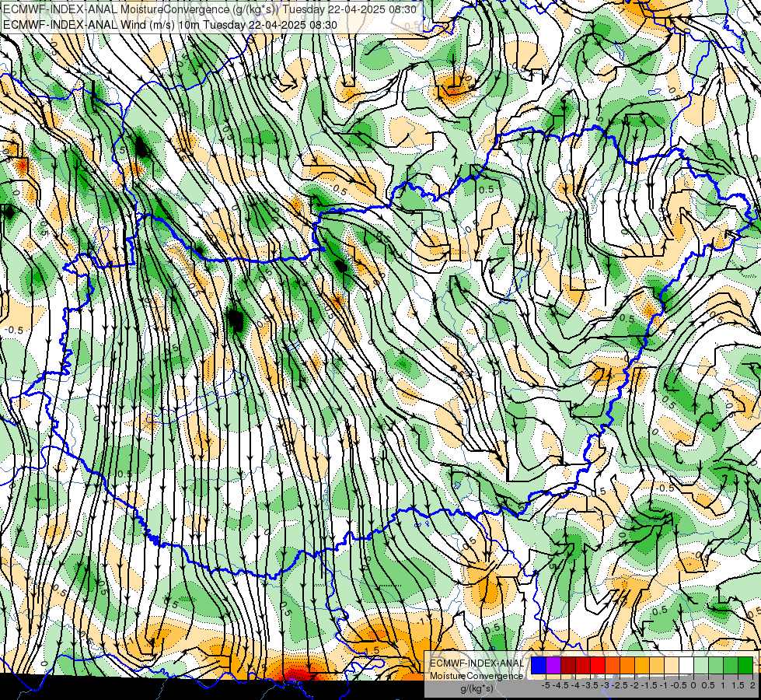Pick the red-orange swatch between -3 and -2.5
The width and height of the screenshot is (761, 700).
tap(613, 665)
